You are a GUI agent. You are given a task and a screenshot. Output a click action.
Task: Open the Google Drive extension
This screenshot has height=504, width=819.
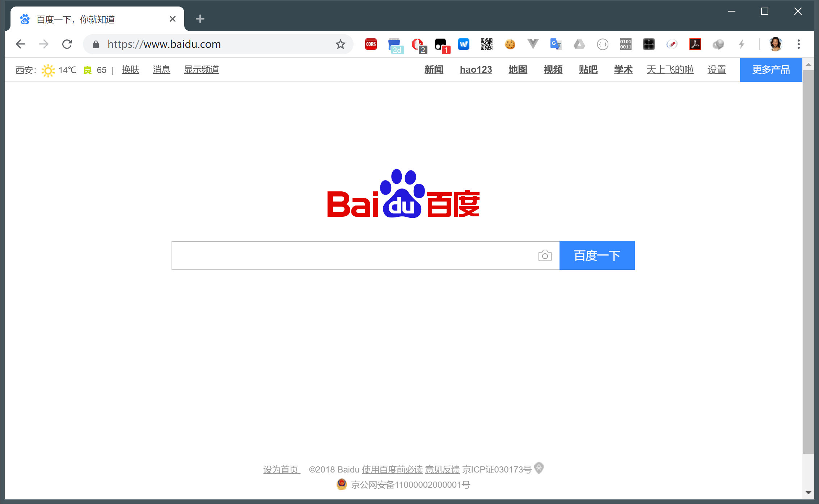[x=579, y=44]
